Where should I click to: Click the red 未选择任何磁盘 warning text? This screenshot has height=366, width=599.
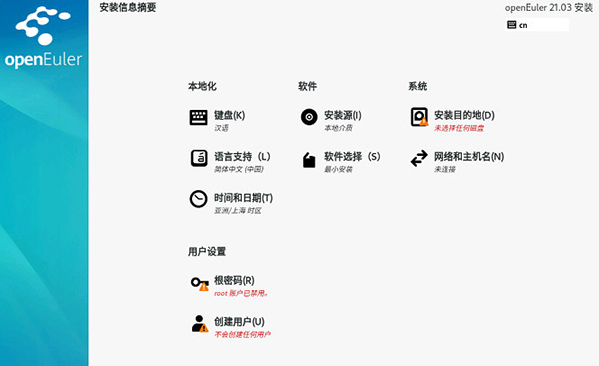459,128
